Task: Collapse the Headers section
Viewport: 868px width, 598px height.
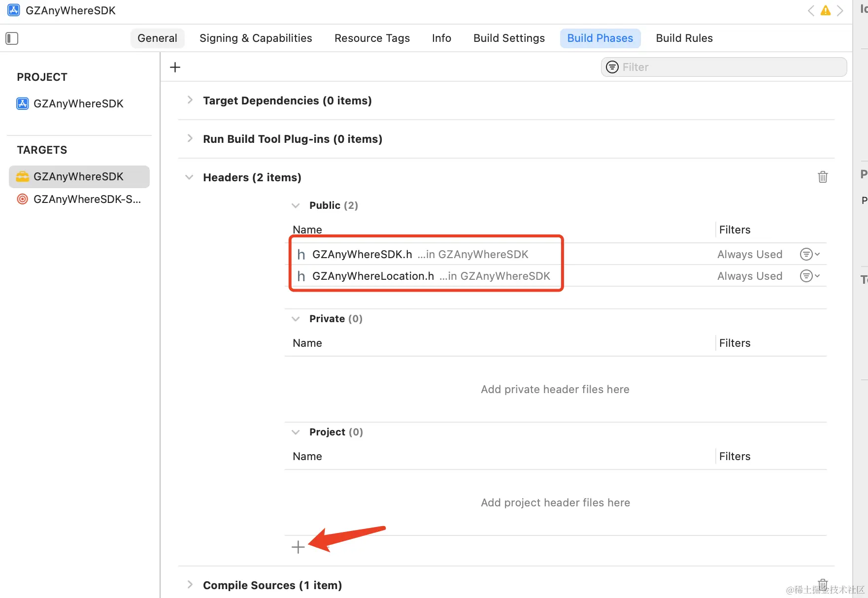Action: 189,177
